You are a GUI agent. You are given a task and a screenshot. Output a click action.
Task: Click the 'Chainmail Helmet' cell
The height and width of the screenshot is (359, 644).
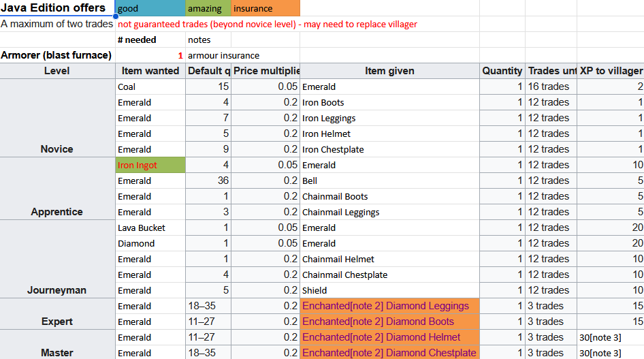(x=389, y=259)
